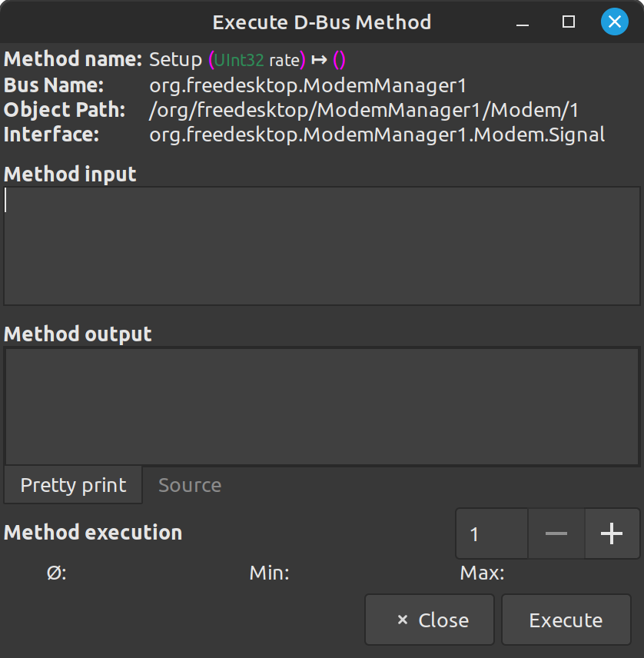Screen dimensions: 644x658
Task: Click the Min statistic label
Action: [x=268, y=573]
